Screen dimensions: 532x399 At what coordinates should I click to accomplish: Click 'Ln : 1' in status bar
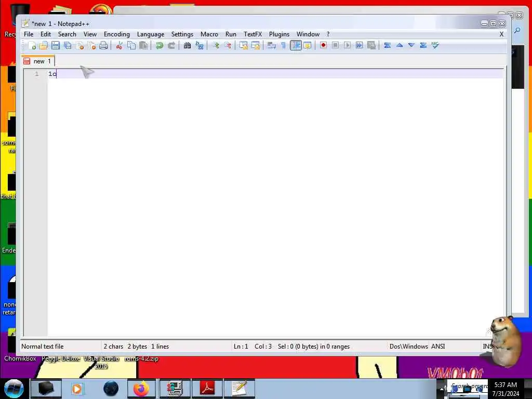[241, 347]
